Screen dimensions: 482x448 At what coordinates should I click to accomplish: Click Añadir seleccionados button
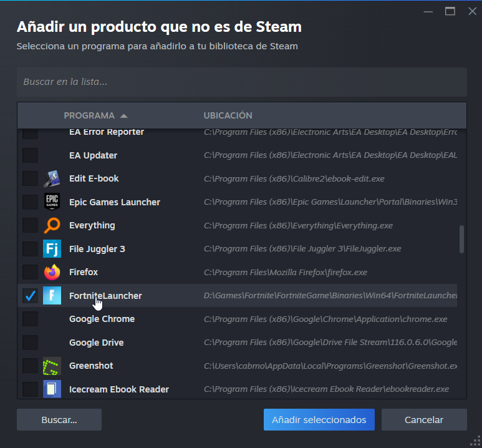319,420
